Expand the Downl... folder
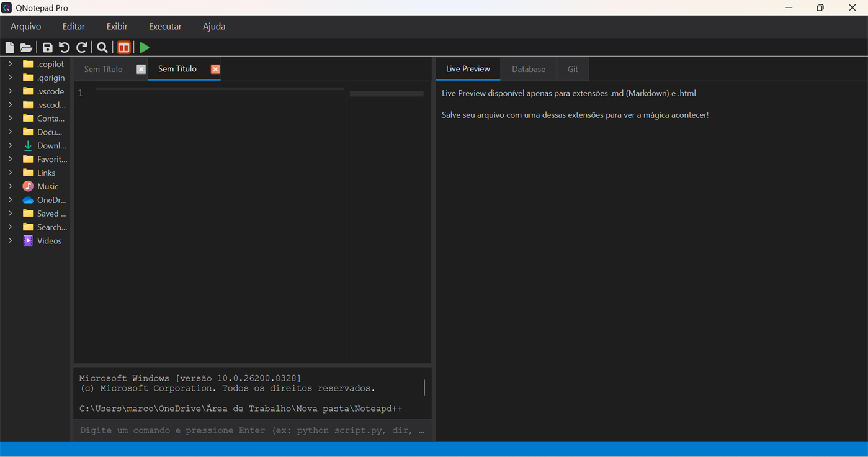This screenshot has width=868, height=457. pyautogui.click(x=10, y=145)
